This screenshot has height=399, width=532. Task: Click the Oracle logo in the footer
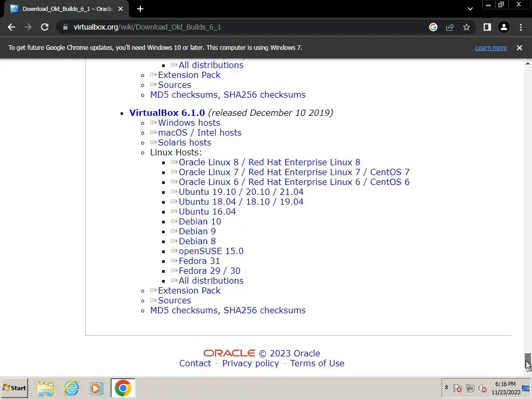click(229, 353)
